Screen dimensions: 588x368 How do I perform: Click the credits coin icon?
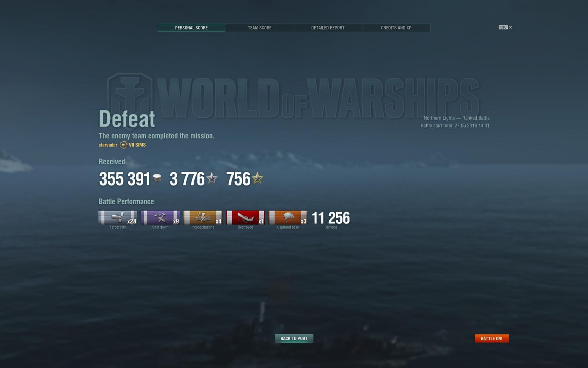point(157,178)
